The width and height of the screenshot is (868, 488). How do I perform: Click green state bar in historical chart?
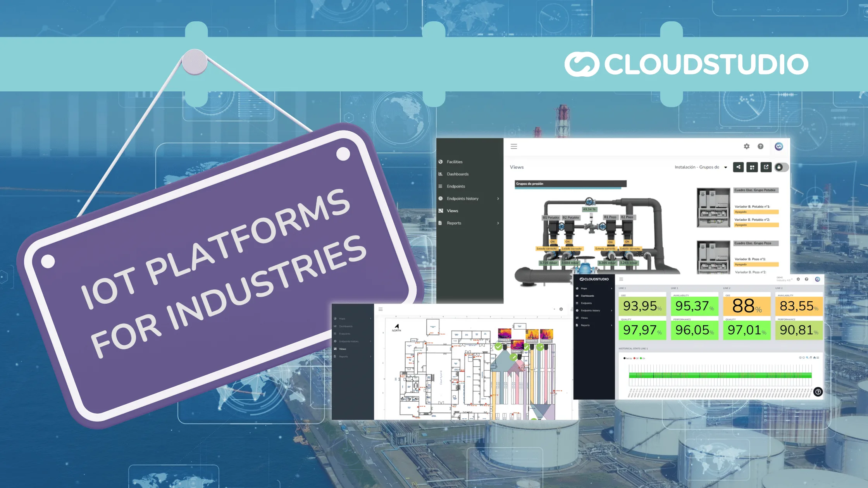click(720, 375)
